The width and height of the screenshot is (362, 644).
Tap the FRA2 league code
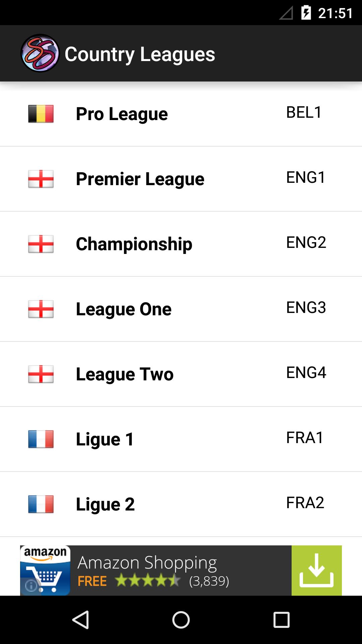click(305, 503)
